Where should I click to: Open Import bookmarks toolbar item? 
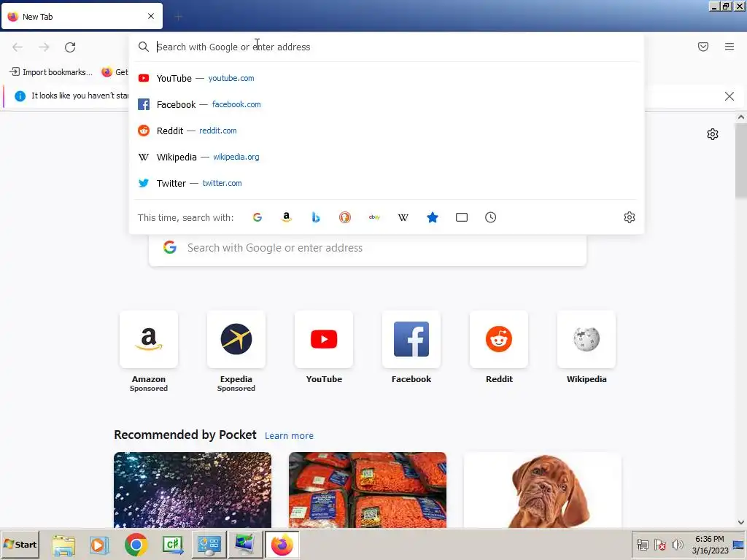pos(51,72)
